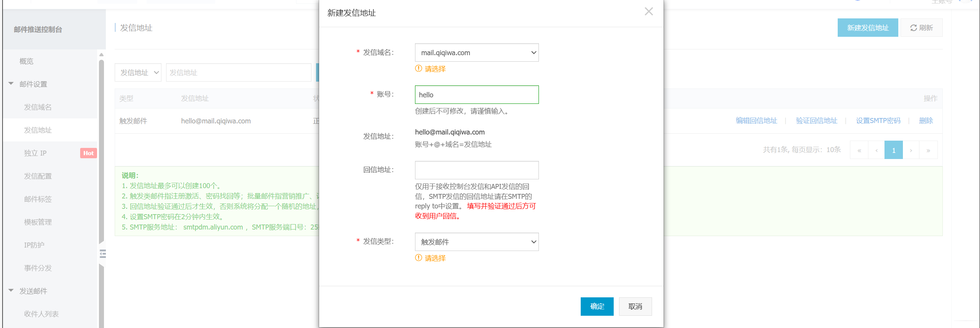
Task: Open 收件人列表 in sidebar
Action: (x=41, y=314)
